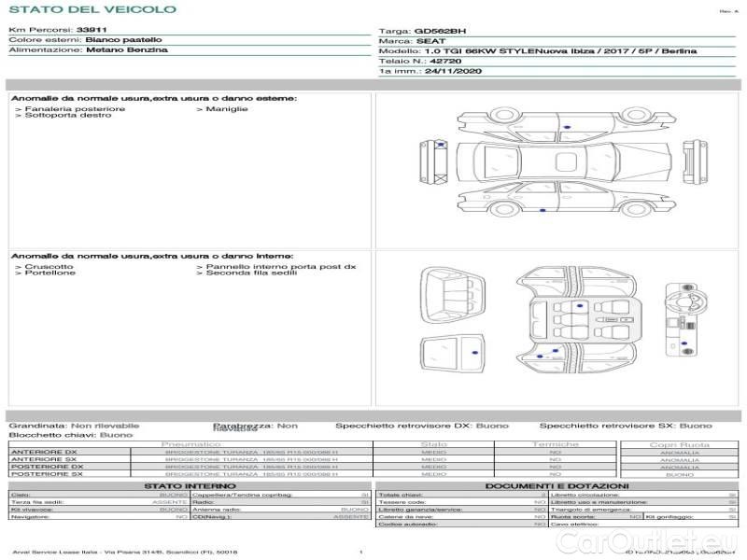Click the Cruscotto interior anomaly entry
This screenshot has height=560, width=747.
49,267
